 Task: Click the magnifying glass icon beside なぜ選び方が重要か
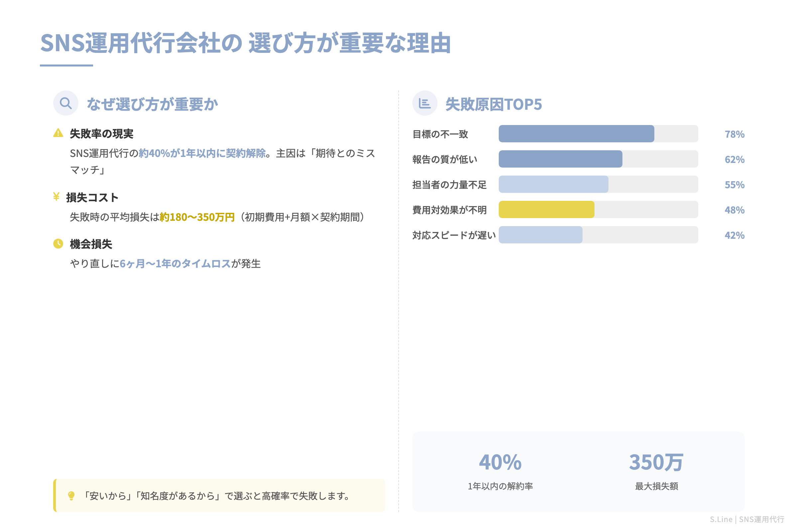tap(65, 103)
